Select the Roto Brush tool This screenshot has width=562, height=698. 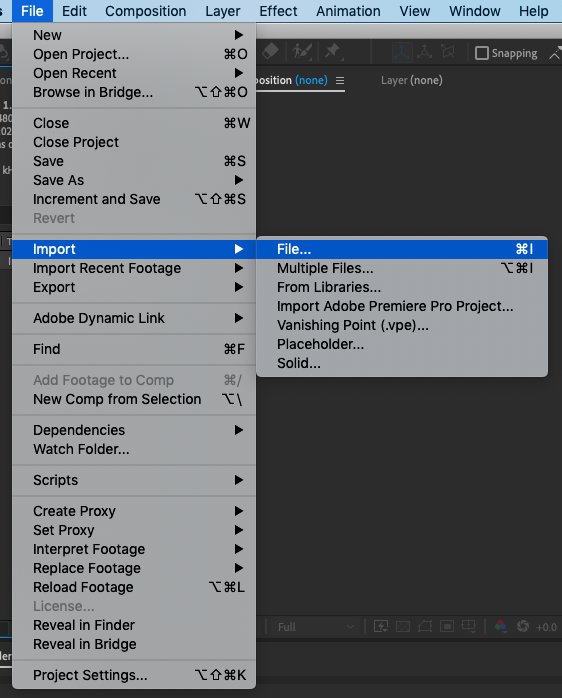tap(302, 52)
